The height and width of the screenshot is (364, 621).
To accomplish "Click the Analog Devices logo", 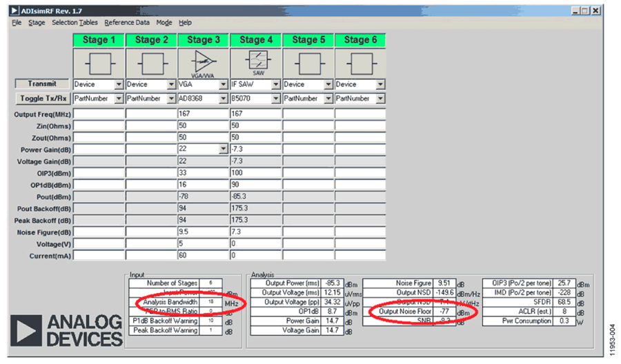I will tap(66, 331).
